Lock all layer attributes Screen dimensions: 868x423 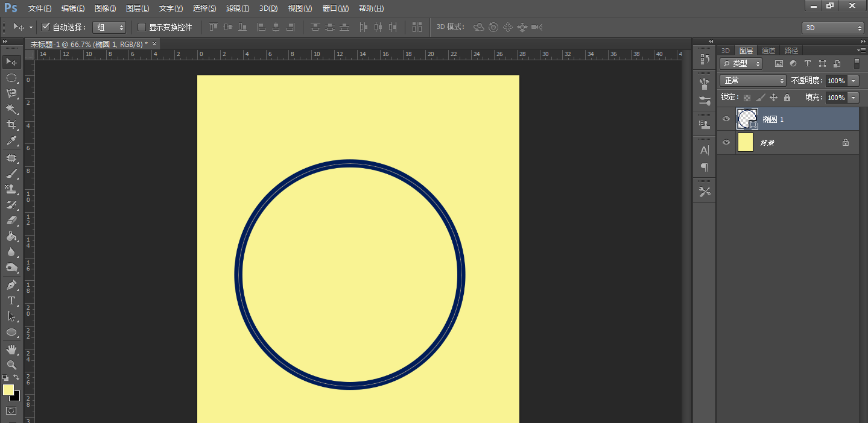coord(787,98)
